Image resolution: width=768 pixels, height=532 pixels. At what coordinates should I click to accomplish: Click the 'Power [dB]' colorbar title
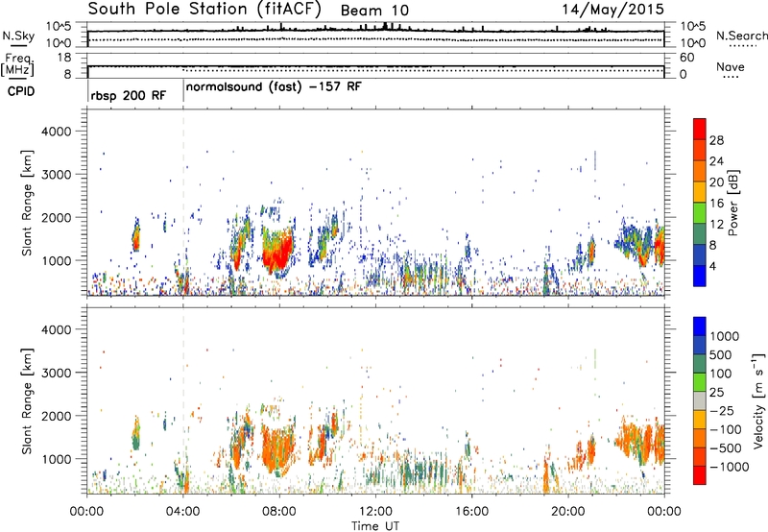point(732,203)
